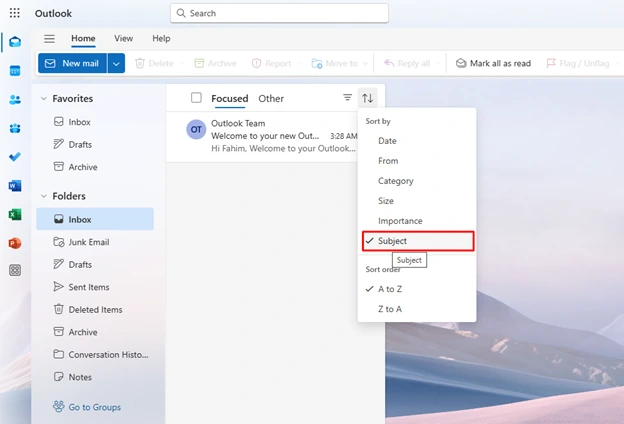The image size is (624, 424).
Task: Switch to the Focused inbox tab
Action: 230,98
